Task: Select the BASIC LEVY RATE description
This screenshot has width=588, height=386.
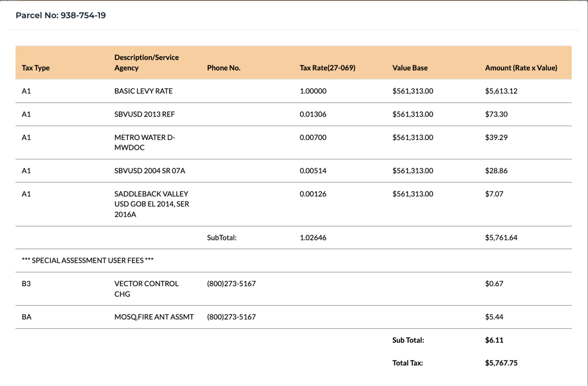Action: 144,91
